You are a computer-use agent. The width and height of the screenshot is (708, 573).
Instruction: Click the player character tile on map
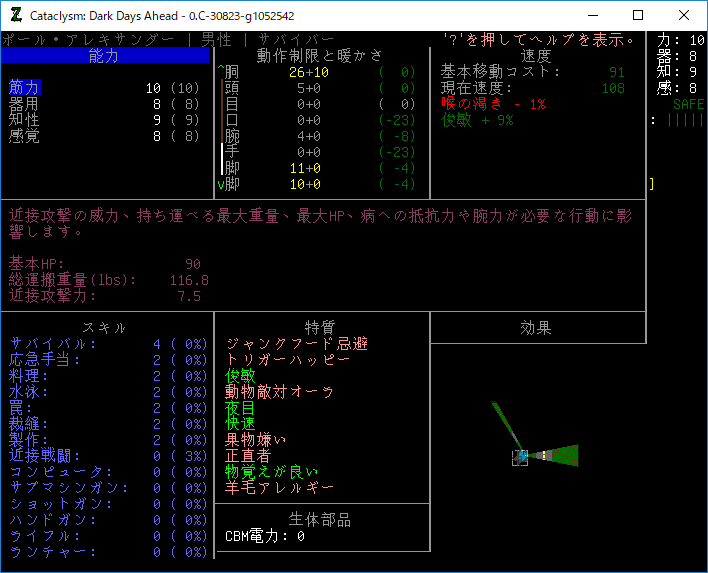520,457
